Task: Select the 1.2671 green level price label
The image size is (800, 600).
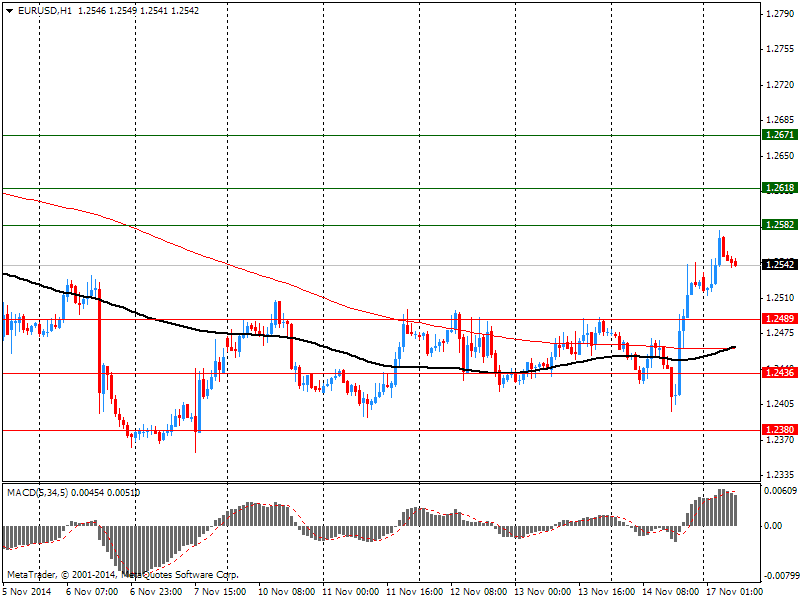Action: (780, 135)
